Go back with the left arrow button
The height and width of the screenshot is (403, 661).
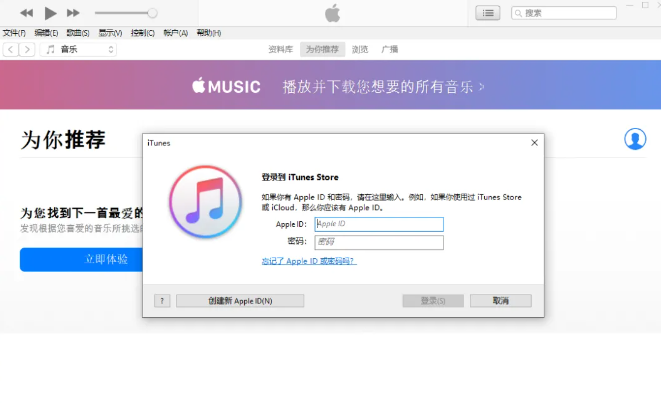(x=11, y=49)
